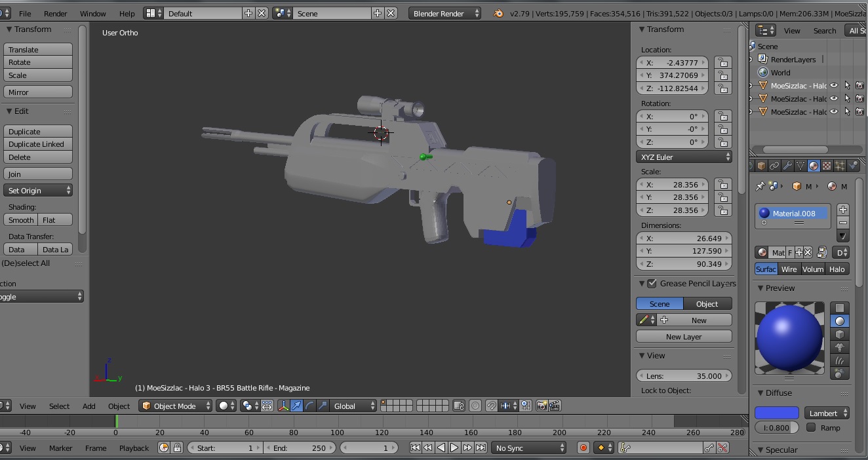The image size is (868, 460).
Task: Open the Lambert diffuse shader dropdown
Action: 827,413
